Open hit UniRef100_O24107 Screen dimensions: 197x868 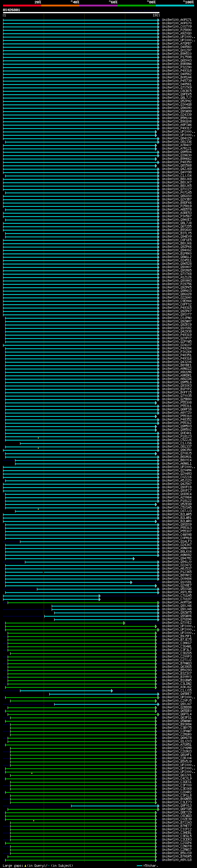click(x=177, y=345)
